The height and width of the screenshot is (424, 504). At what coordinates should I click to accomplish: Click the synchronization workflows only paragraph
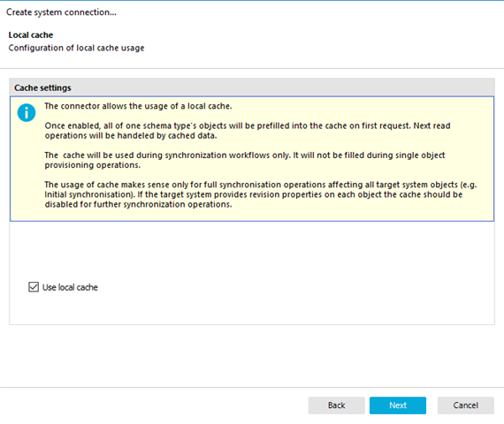(x=245, y=160)
